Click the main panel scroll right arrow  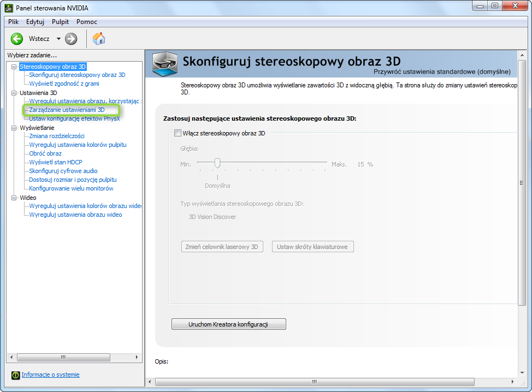512,382
